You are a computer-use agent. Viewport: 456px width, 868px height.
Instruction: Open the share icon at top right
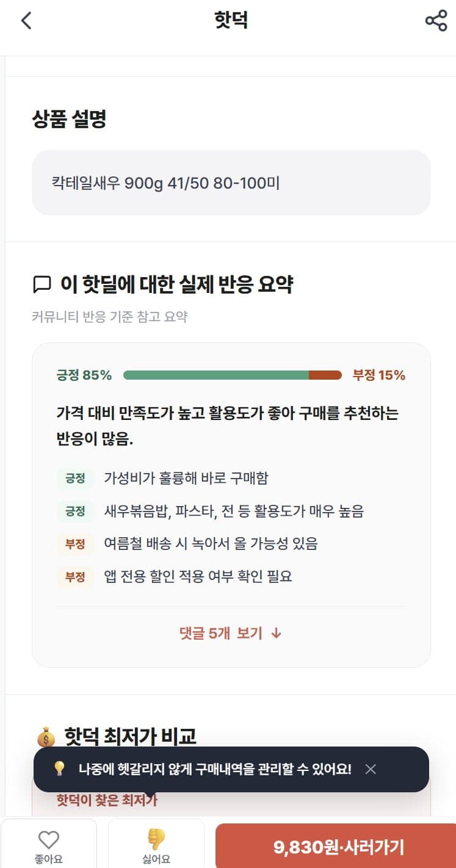tap(436, 21)
